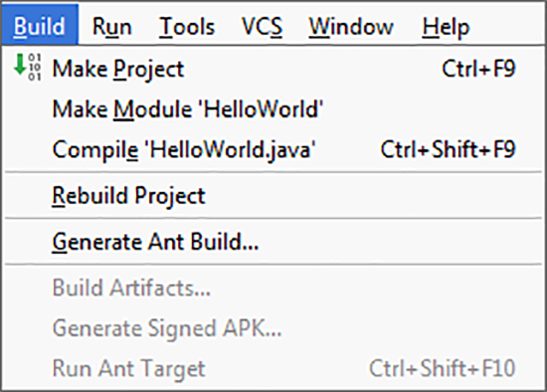This screenshot has width=547, height=392.
Task: Click the Run Ant Target entry
Action: pyautogui.click(x=273, y=368)
